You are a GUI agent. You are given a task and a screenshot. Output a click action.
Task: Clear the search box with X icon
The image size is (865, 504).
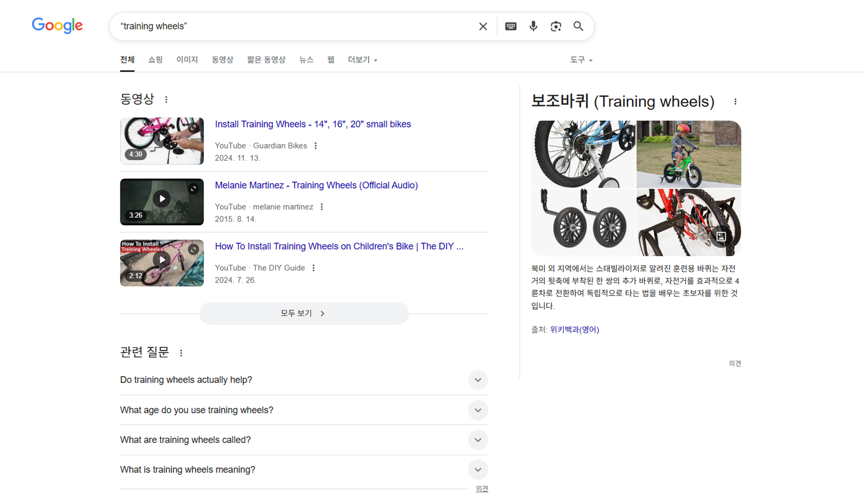click(x=483, y=26)
